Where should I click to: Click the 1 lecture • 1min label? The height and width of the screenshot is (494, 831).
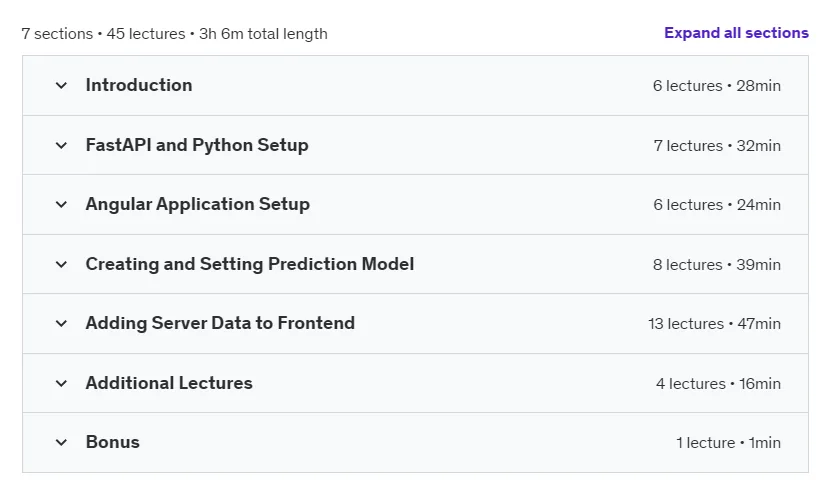[x=728, y=443]
